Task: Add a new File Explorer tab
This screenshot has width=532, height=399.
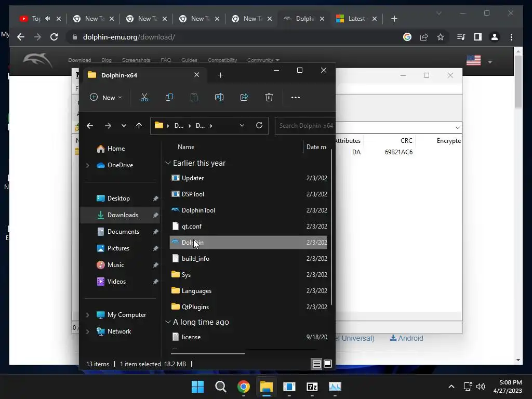Action: coord(220,75)
